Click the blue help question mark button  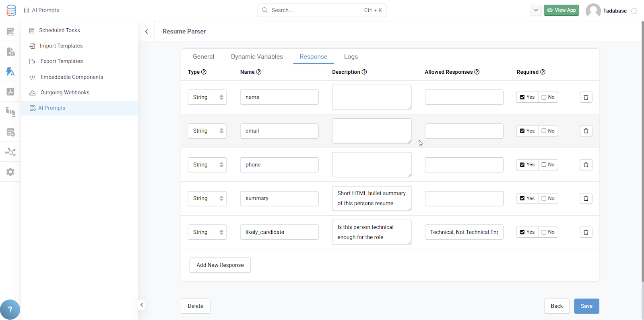pos(10,310)
